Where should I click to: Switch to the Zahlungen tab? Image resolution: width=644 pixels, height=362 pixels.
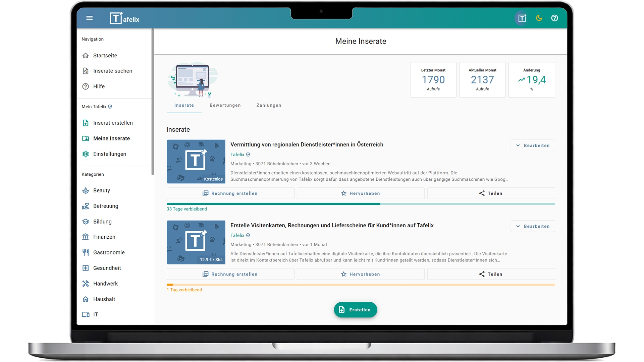tap(269, 106)
